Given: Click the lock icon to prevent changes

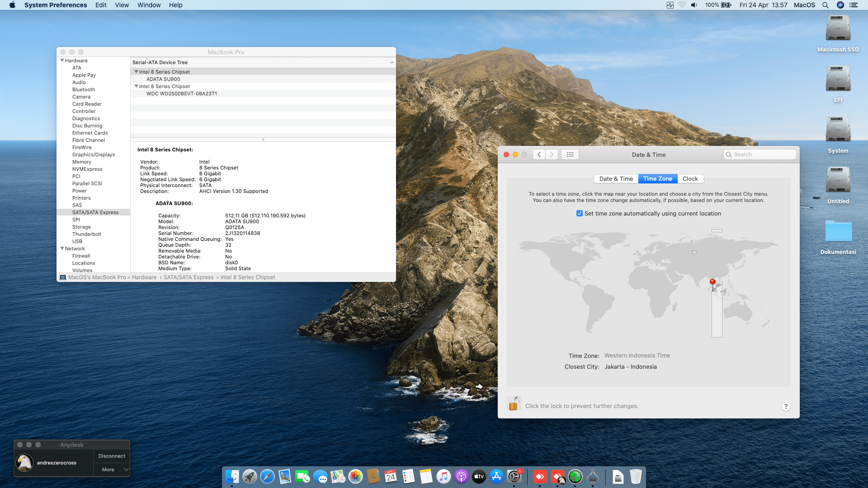Looking at the screenshot, I should pyautogui.click(x=514, y=404).
